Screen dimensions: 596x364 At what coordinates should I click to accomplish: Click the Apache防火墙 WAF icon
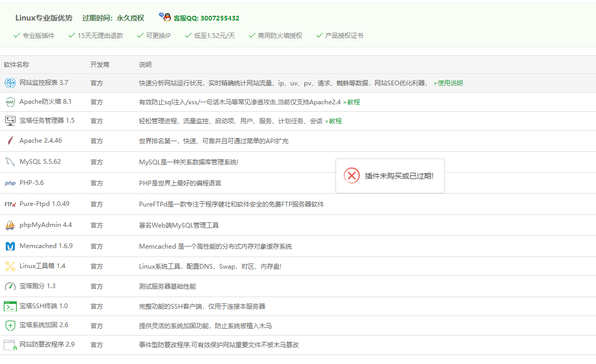click(x=10, y=102)
